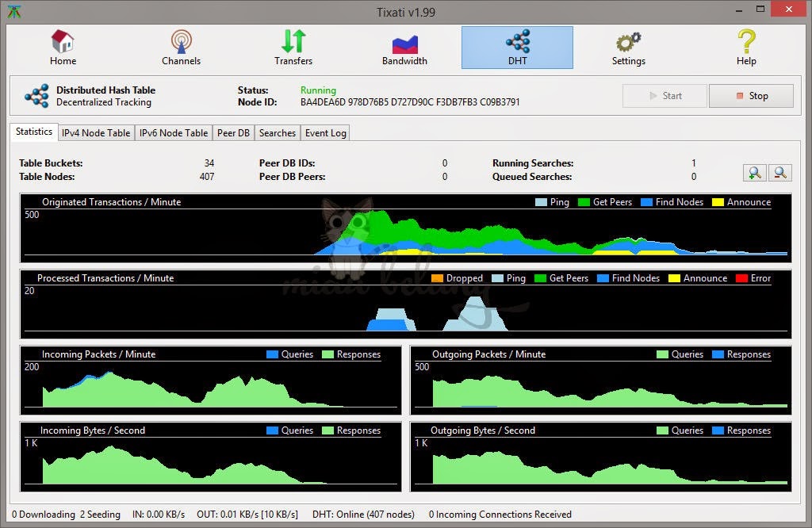View the Event Log tab

click(325, 133)
